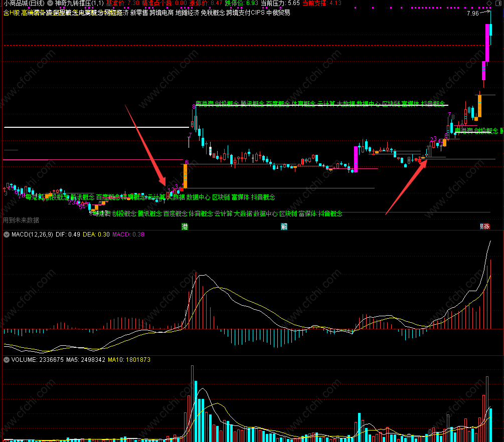Image resolution: width=504 pixels, height=442 pixels.
Task: Select the 当前压力: 5.65 value
Action: tap(280, 3)
